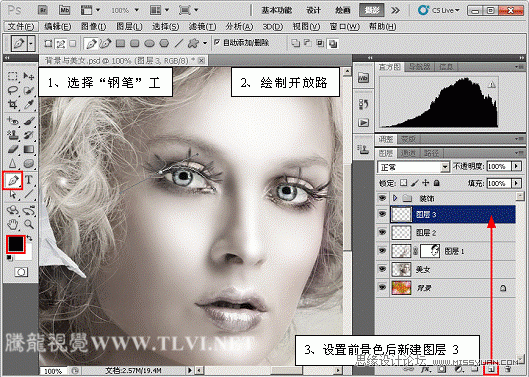Open zoom level 100% dropdown in application bar
The image size is (529, 377).
click(x=137, y=10)
